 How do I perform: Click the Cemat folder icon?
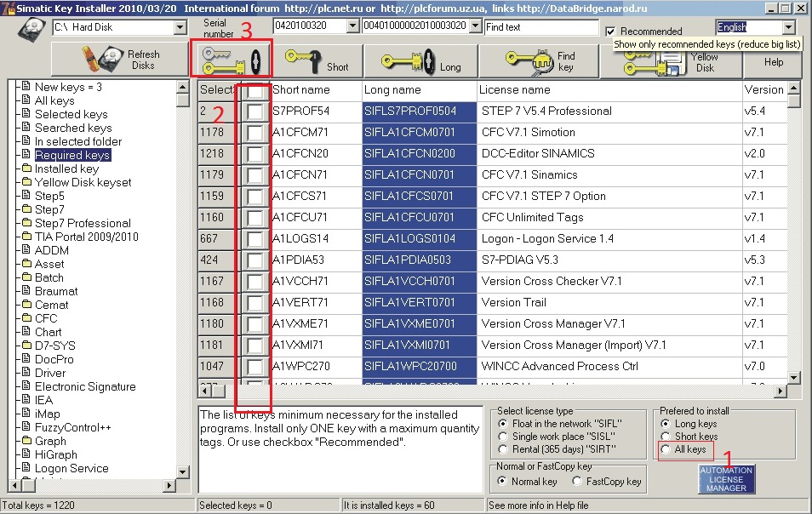pyautogui.click(x=26, y=305)
